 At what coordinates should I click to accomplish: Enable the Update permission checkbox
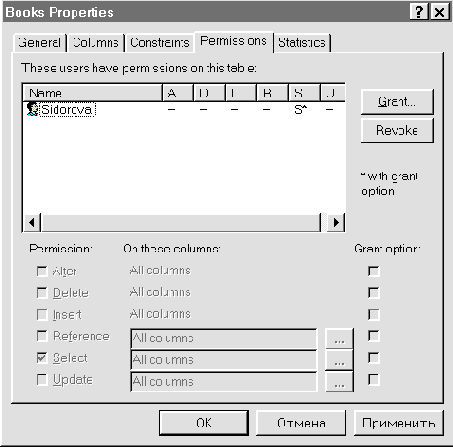coord(42,379)
